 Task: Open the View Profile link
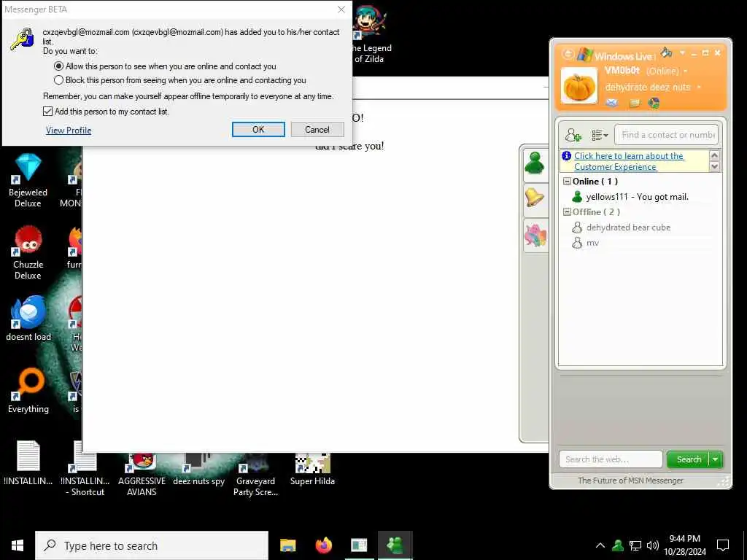69,130
